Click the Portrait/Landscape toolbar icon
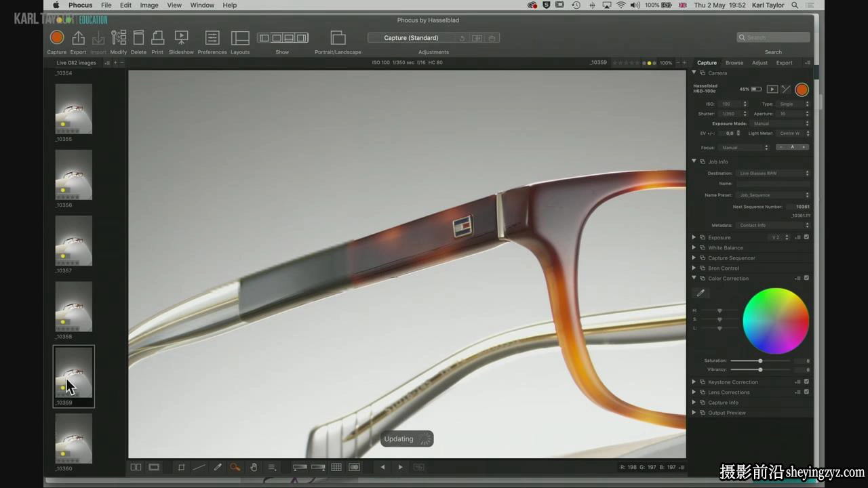 point(338,38)
